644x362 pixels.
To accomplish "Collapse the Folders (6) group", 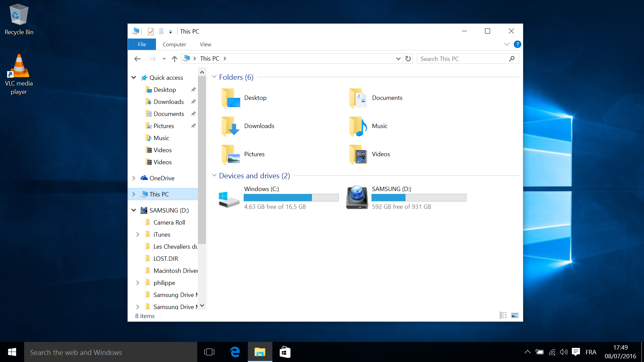I will [x=214, y=77].
